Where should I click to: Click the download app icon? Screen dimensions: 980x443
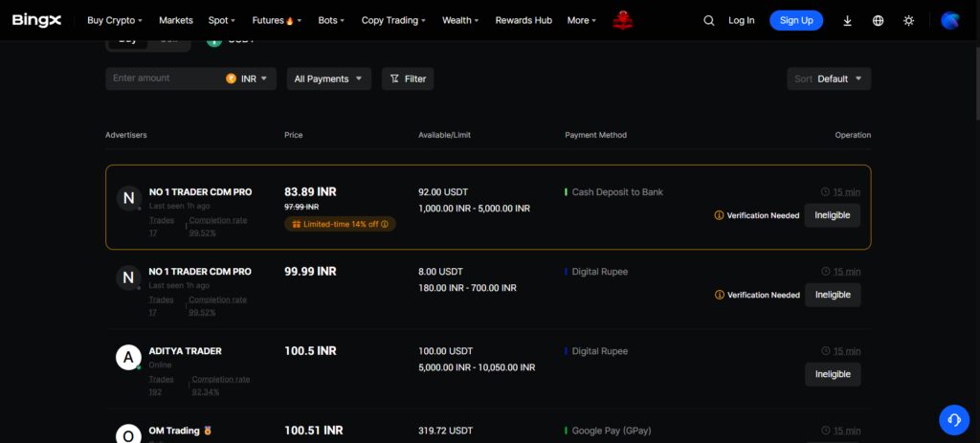[x=848, y=20]
